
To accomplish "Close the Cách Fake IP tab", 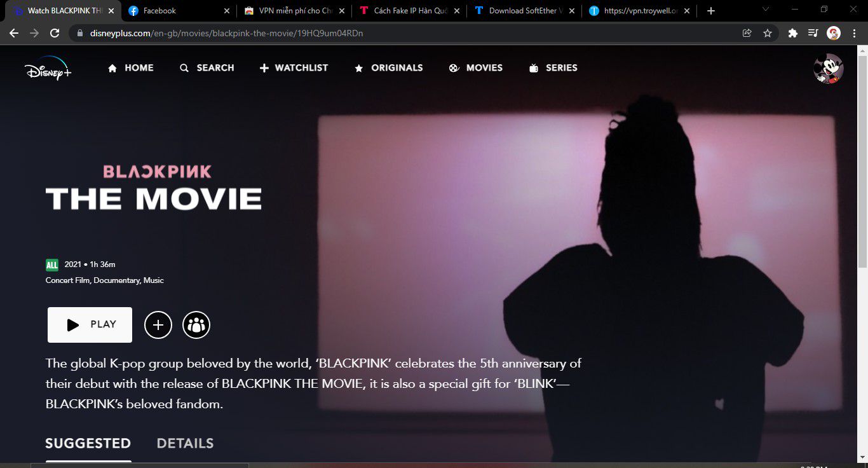I will click(x=457, y=11).
